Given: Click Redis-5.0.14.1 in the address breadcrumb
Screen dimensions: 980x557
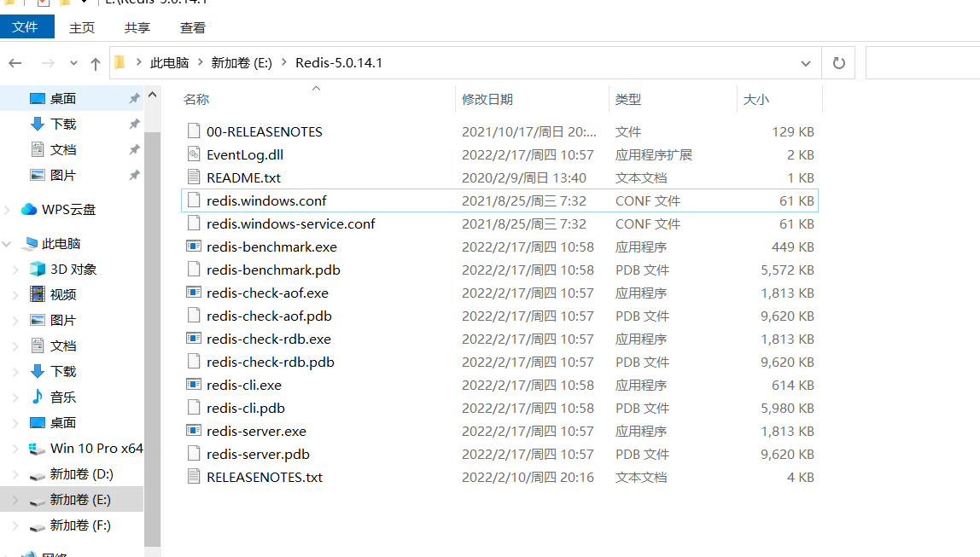Looking at the screenshot, I should pyautogui.click(x=339, y=63).
